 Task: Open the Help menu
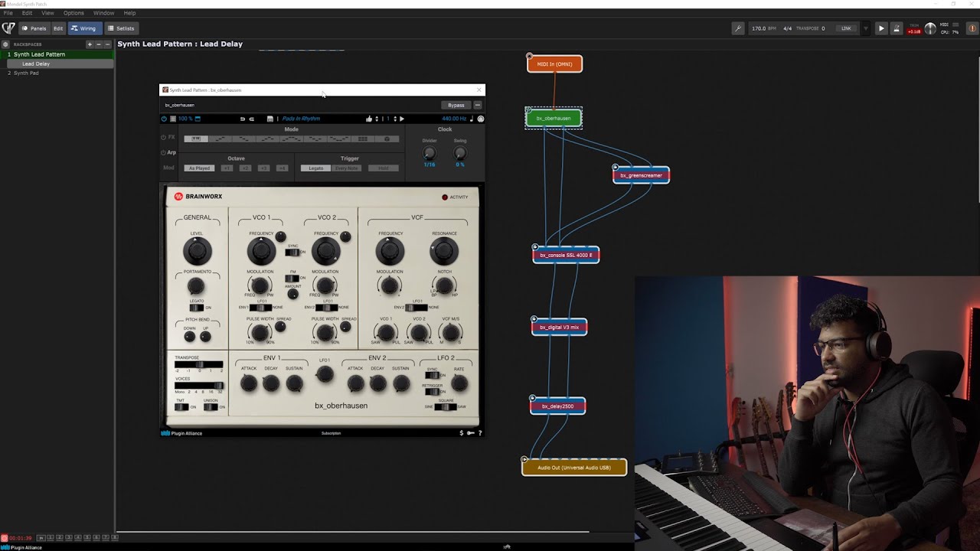(x=129, y=13)
